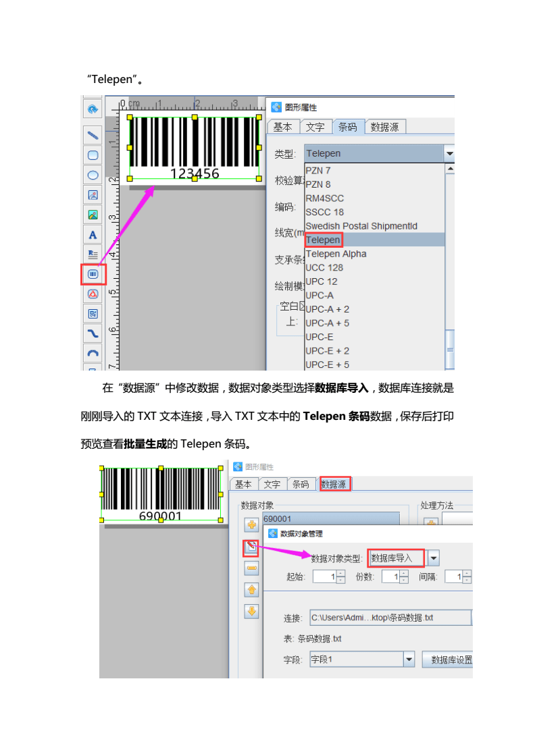Choose Swedish Postal ShipmentId from the list
535x756 pixels.
click(374, 226)
